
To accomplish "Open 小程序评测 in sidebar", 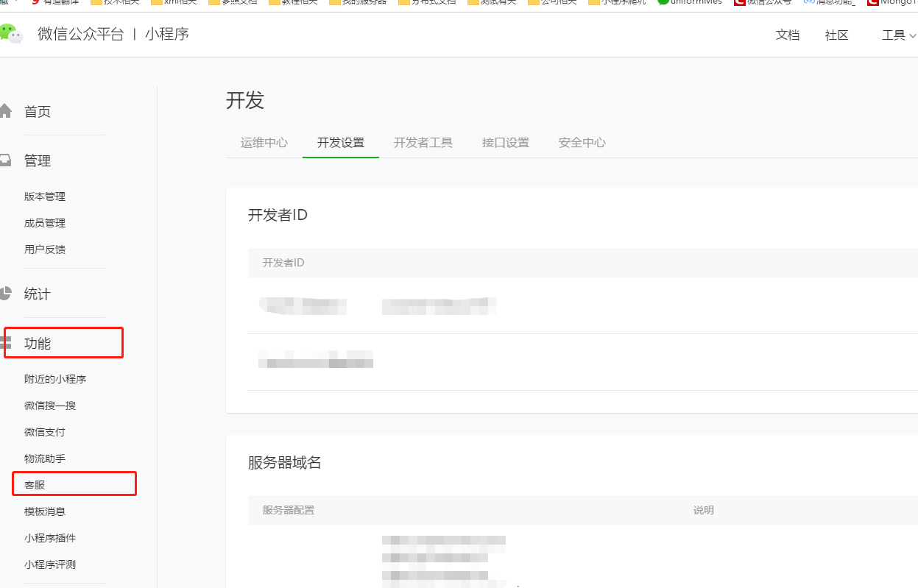I will [x=50, y=564].
